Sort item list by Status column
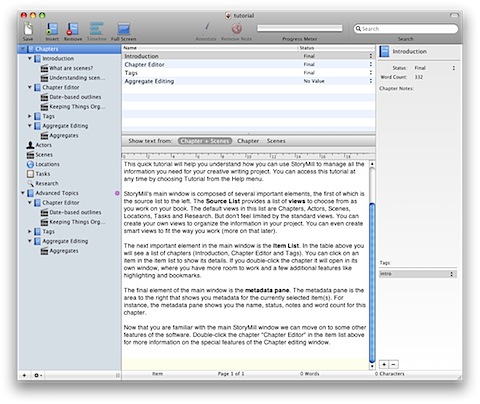 coord(336,48)
